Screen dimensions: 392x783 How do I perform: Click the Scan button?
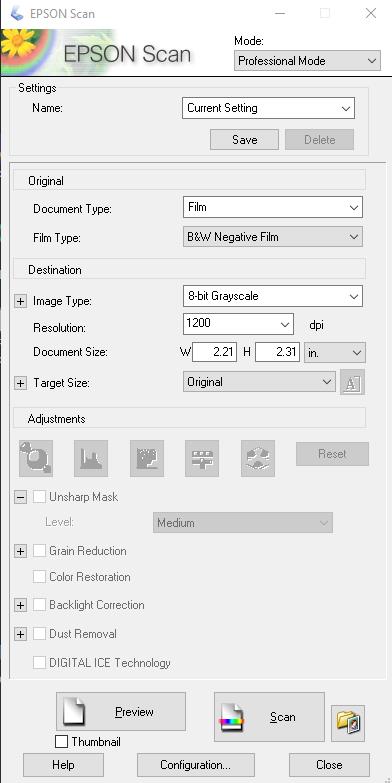pos(269,717)
